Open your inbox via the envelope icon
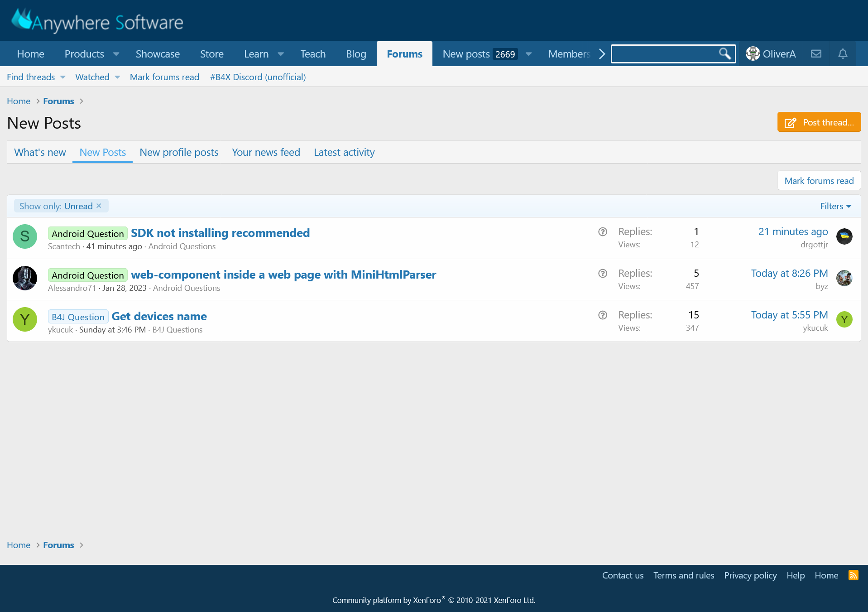Image resolution: width=868 pixels, height=612 pixels. [816, 53]
